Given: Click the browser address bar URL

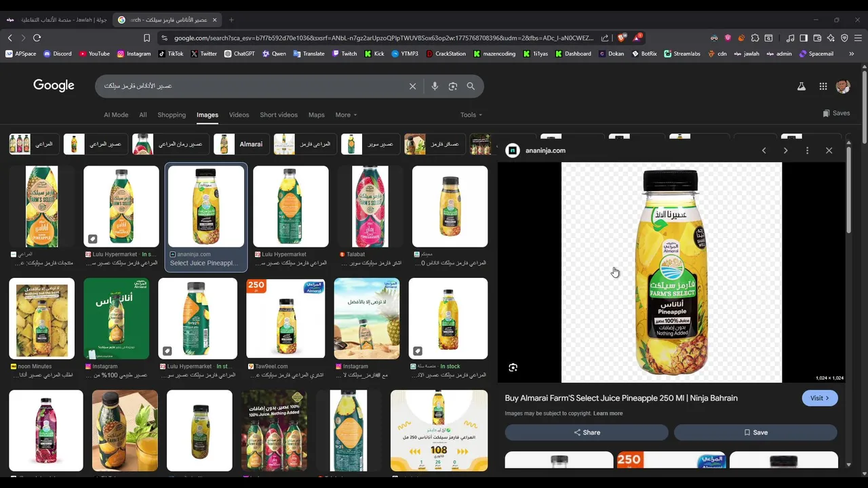Looking at the screenshot, I should click(383, 38).
